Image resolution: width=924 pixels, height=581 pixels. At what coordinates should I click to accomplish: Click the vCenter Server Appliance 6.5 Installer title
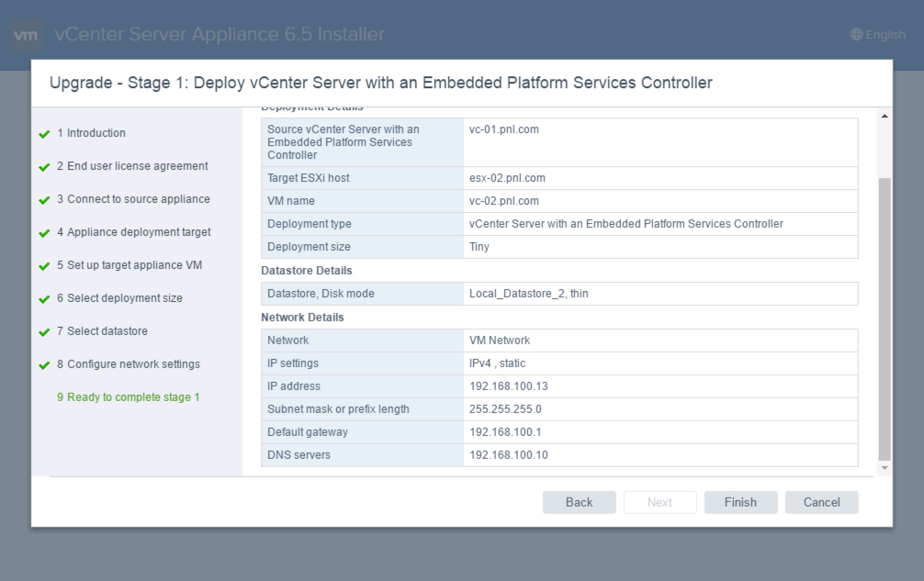click(x=220, y=34)
